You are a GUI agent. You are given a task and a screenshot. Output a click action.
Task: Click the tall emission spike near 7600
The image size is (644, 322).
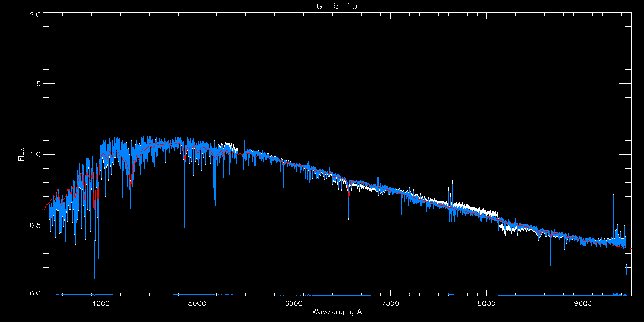coord(449,177)
